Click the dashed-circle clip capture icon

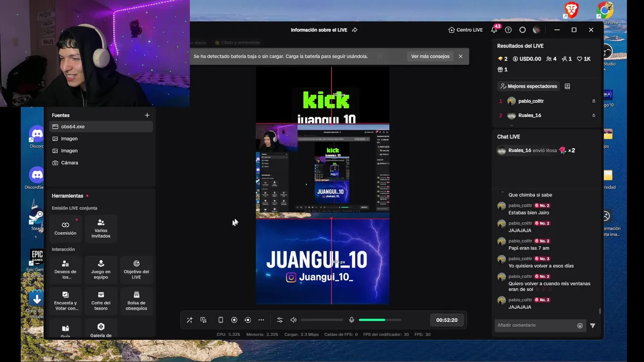pyautogui.click(x=248, y=320)
